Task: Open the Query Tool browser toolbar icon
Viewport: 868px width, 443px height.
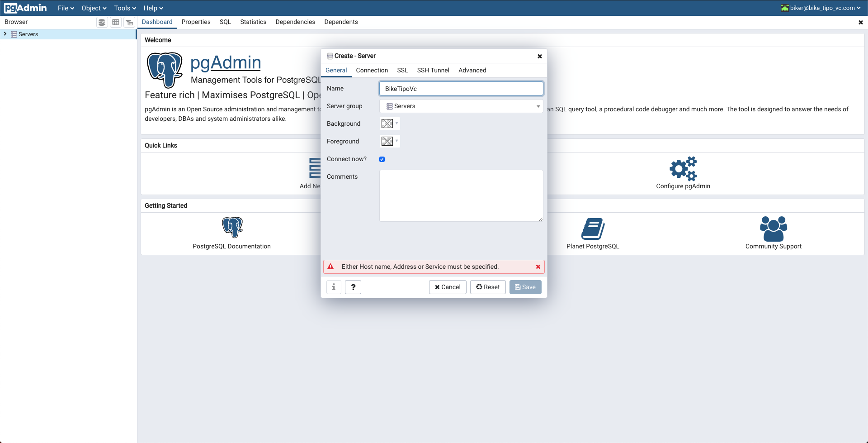Action: point(102,22)
